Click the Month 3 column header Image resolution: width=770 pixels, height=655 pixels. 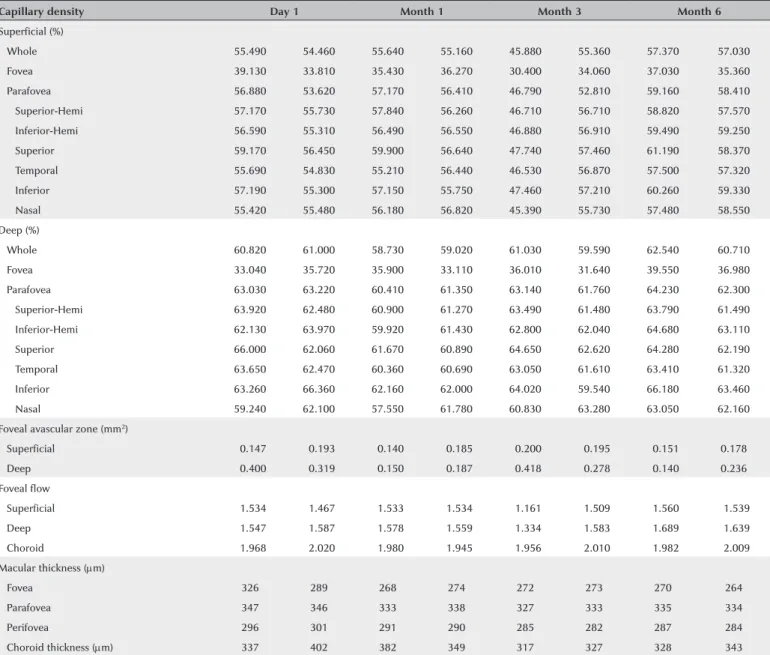point(559,11)
